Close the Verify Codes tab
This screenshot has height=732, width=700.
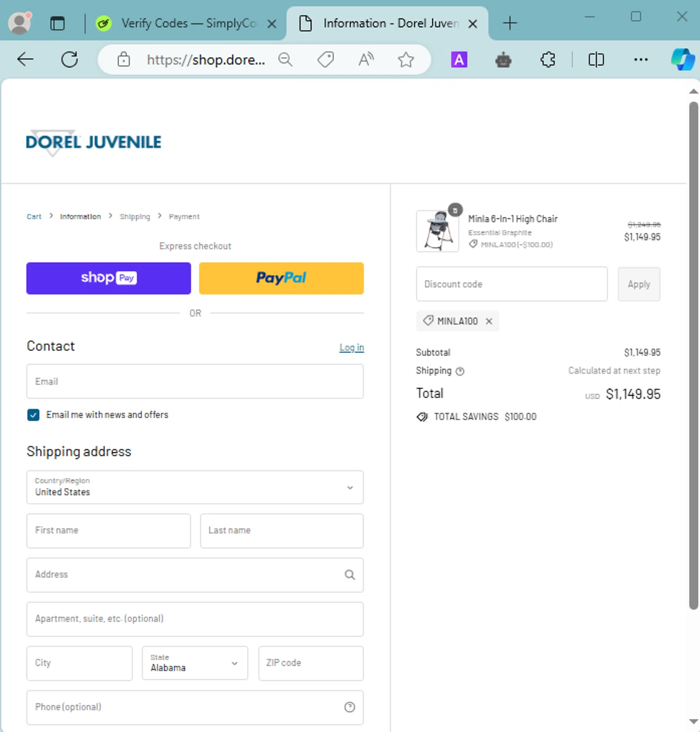272,23
